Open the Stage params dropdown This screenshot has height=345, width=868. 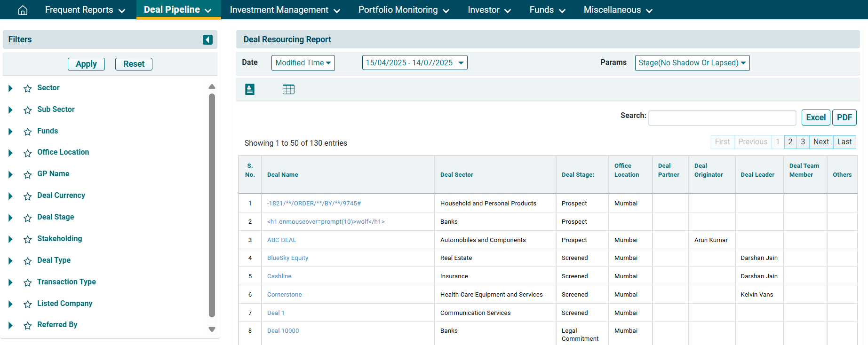click(692, 63)
